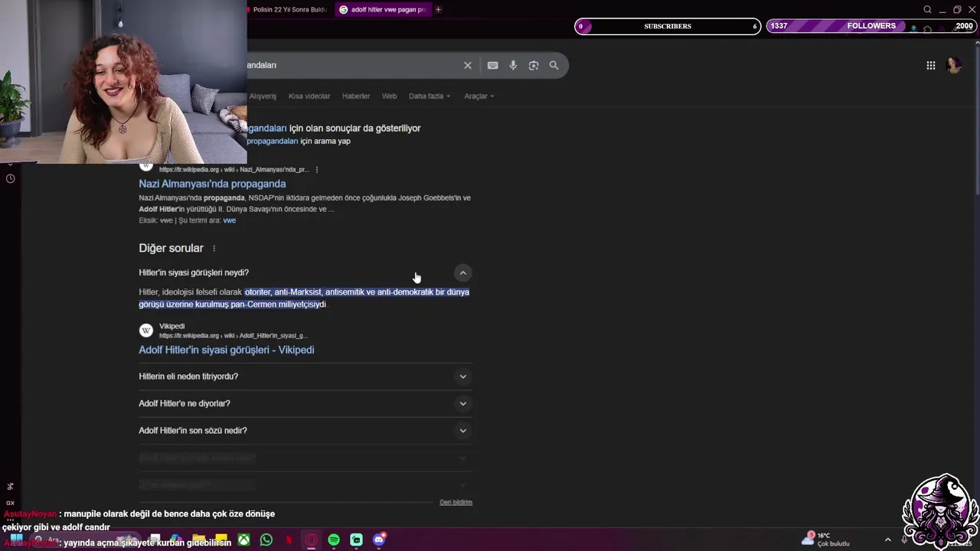Start voice search with the microphone
Screen dimensions: 980x551
pyautogui.click(x=513, y=65)
